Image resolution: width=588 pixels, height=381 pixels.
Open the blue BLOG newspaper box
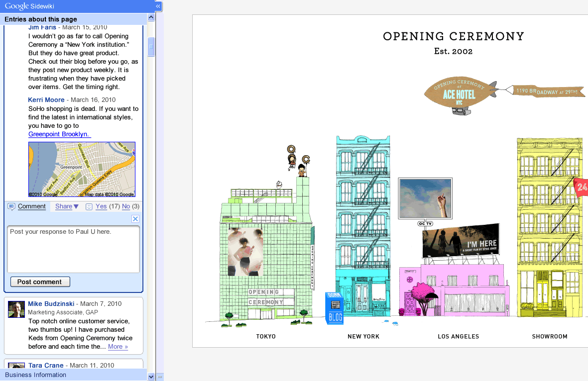click(x=335, y=308)
